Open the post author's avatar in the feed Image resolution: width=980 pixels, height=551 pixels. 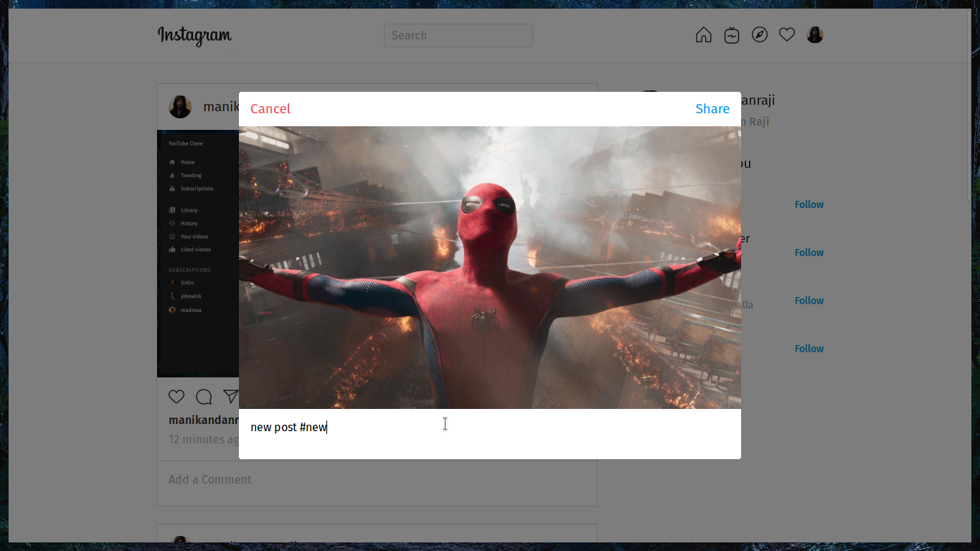[x=180, y=107]
